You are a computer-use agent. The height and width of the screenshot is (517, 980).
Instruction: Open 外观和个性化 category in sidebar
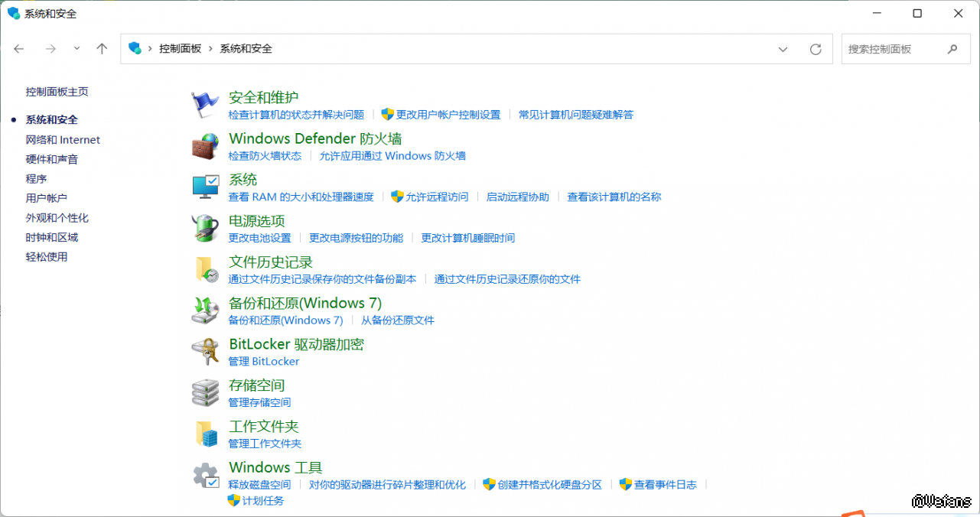[57, 218]
